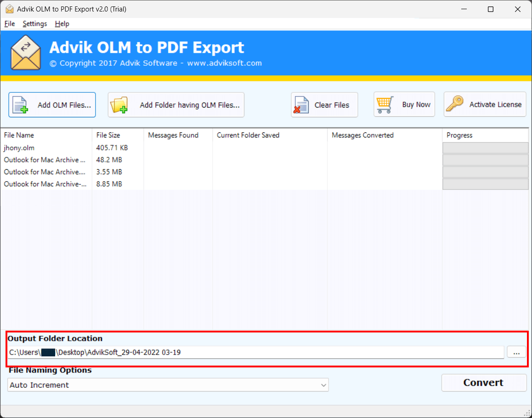The width and height of the screenshot is (532, 418).
Task: Click the progress bar in the 8.85 MB row
Action: click(486, 184)
